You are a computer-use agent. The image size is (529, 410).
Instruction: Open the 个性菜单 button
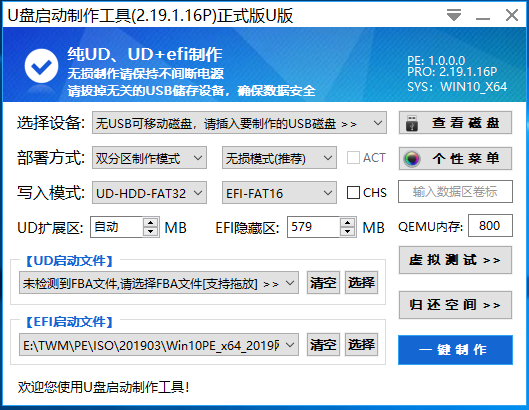[x=455, y=158]
